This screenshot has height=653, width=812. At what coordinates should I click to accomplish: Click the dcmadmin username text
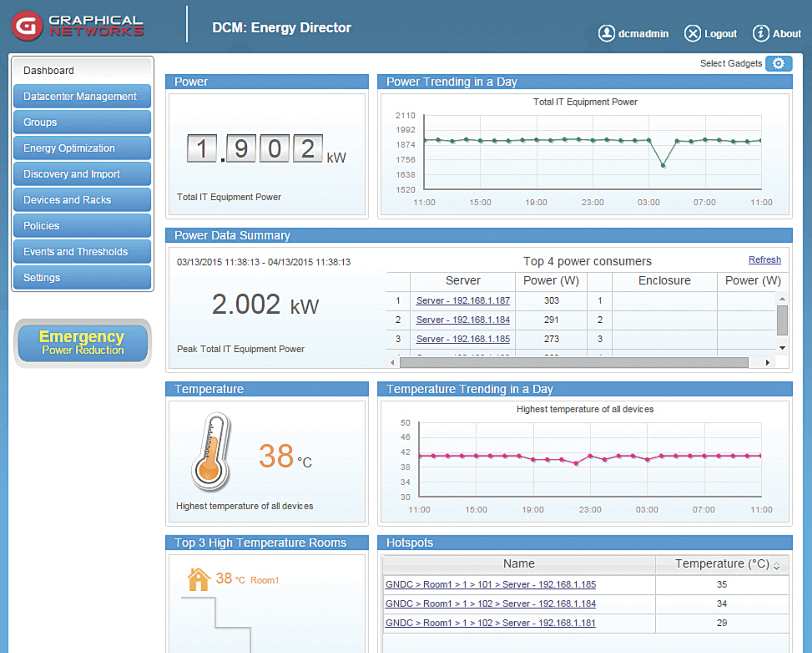643,34
